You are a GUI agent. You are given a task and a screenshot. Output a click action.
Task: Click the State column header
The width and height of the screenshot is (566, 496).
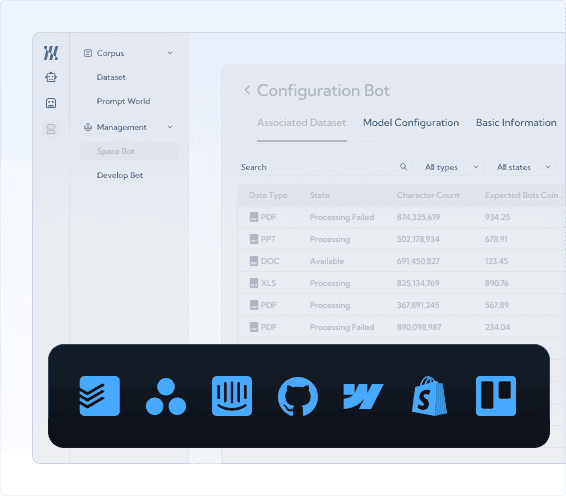pos(319,195)
